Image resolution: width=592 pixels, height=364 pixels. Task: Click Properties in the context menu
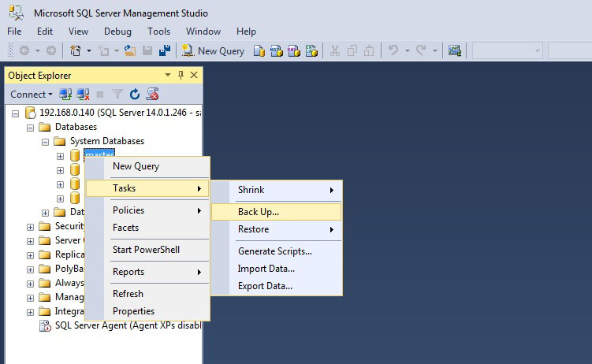(133, 311)
